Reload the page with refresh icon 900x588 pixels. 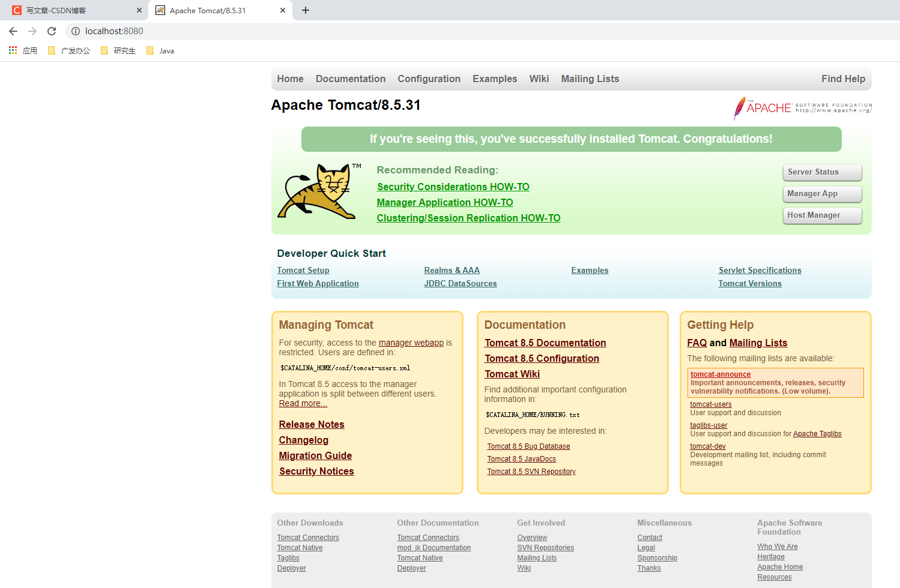(x=52, y=31)
